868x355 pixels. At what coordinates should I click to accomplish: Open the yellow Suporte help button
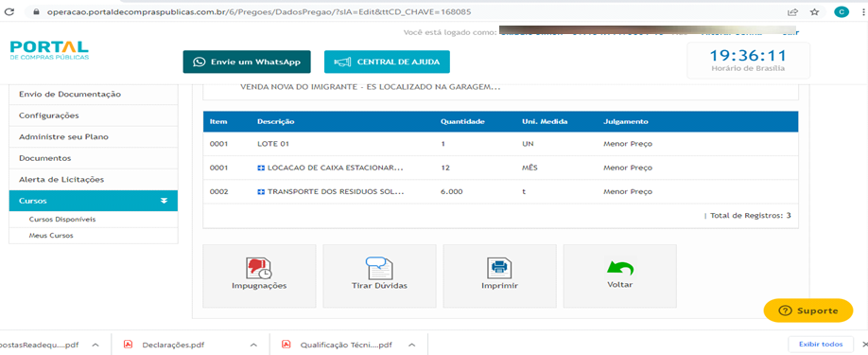pos(808,311)
